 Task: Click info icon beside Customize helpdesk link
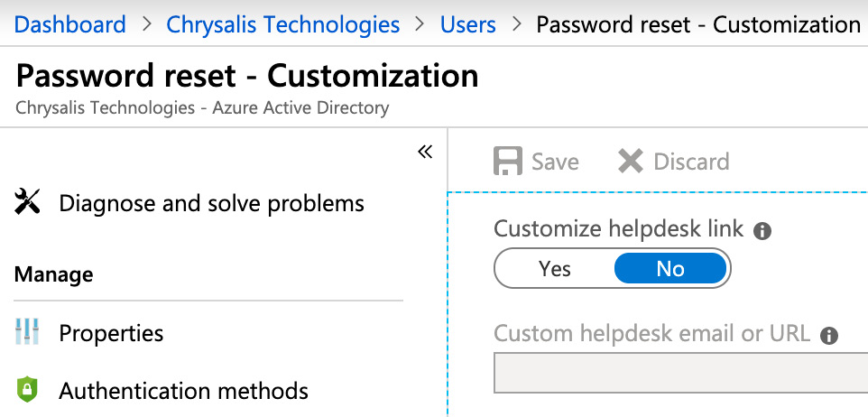click(762, 231)
